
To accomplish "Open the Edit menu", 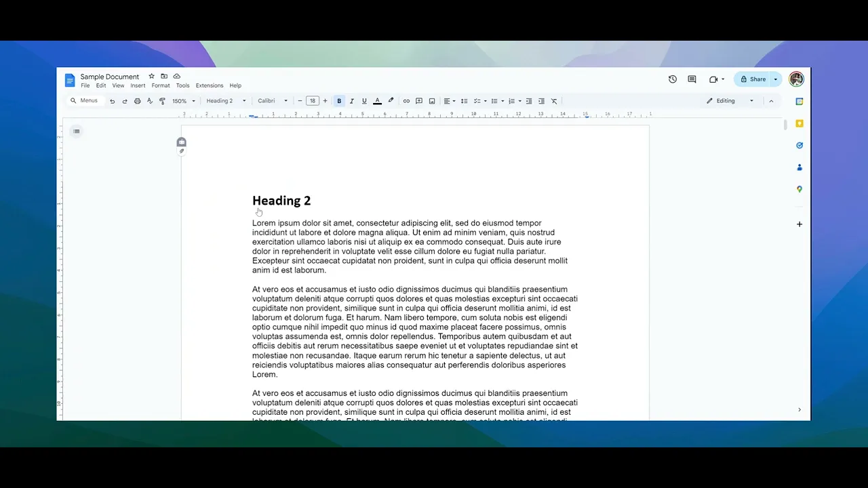I will [101, 85].
